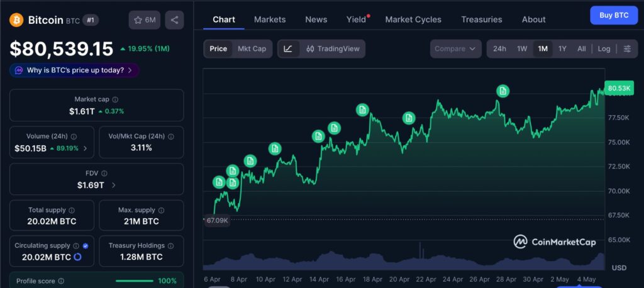Click the 3.11% Vol/Mkt Cap value
This screenshot has height=288, width=644.
tap(142, 148)
